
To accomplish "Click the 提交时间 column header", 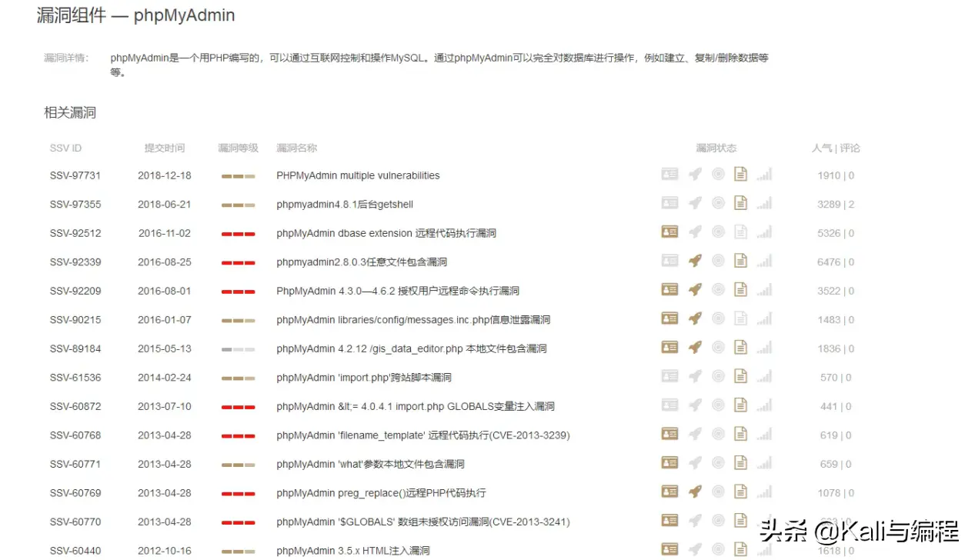I will coord(165,148).
